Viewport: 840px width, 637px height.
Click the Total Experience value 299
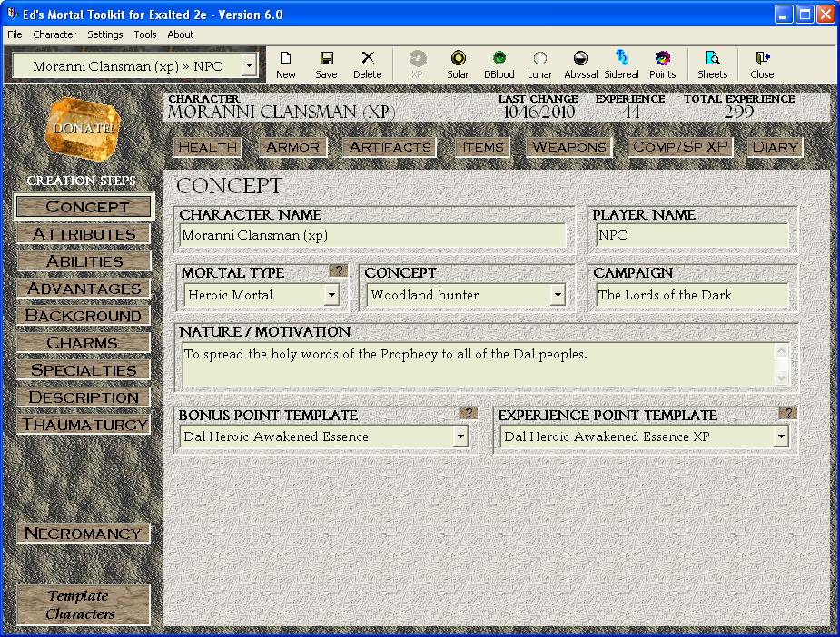pos(739,112)
